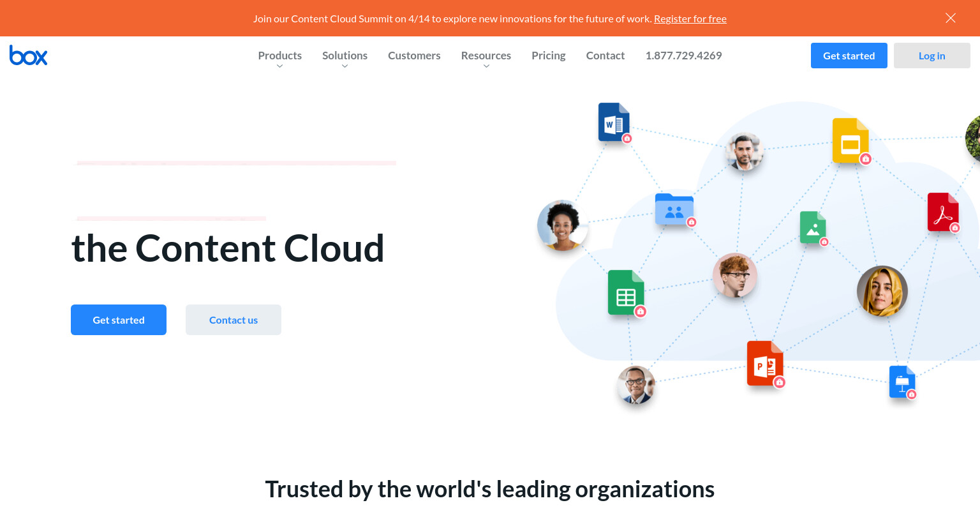
Task: Open the Products menu
Action: (279, 56)
